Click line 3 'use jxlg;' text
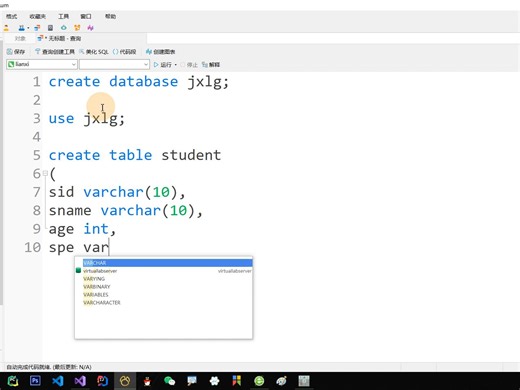Screen dimensions: 520x390 87,118
